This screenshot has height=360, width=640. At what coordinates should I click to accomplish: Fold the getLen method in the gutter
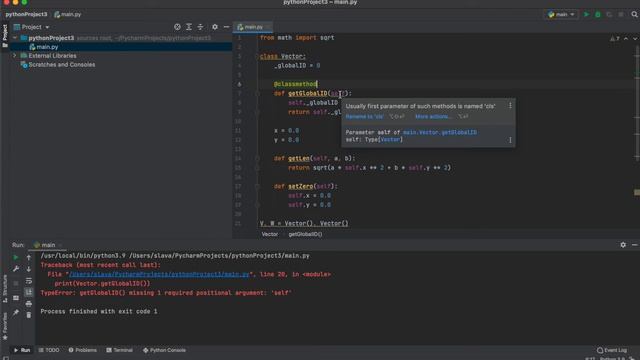pos(257,158)
